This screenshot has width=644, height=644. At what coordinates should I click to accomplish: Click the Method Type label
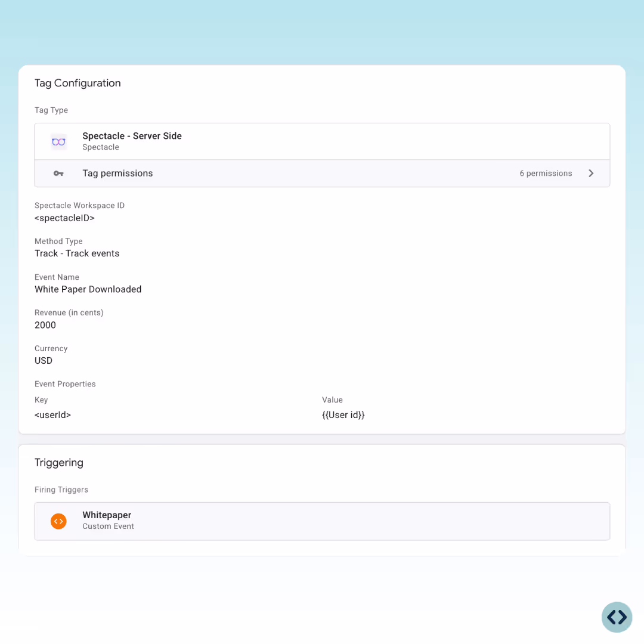(58, 241)
